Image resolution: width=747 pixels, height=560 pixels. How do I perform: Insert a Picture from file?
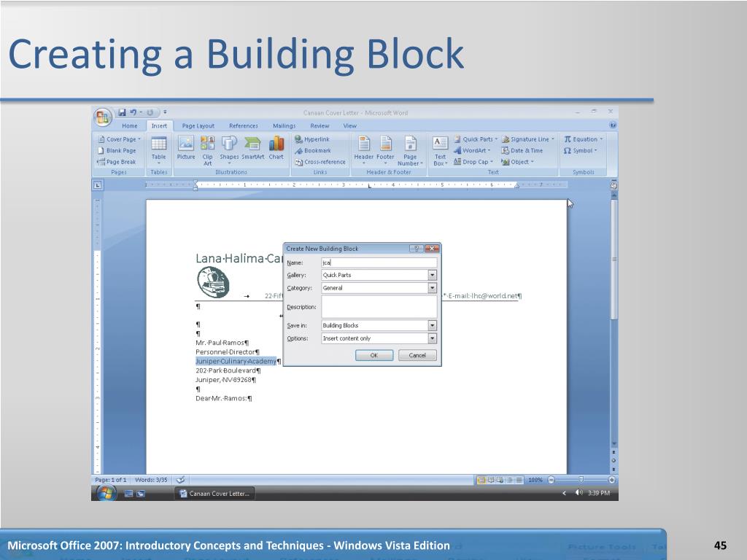click(186, 147)
